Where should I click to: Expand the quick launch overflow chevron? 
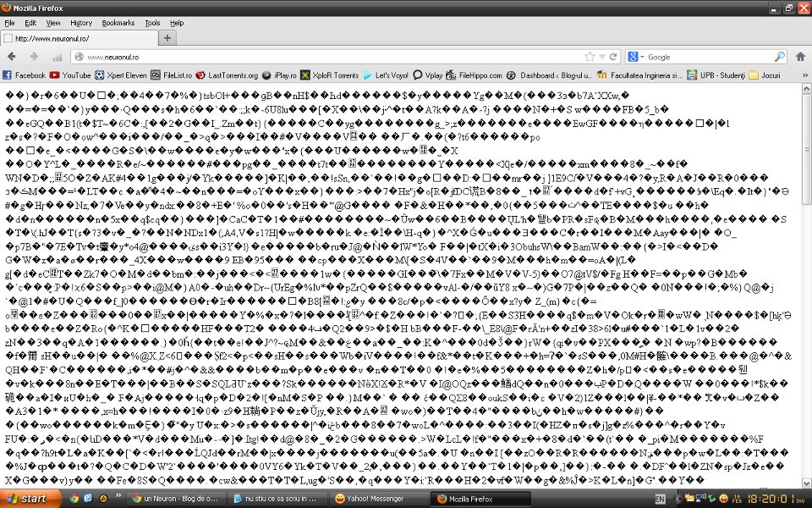[118, 495]
